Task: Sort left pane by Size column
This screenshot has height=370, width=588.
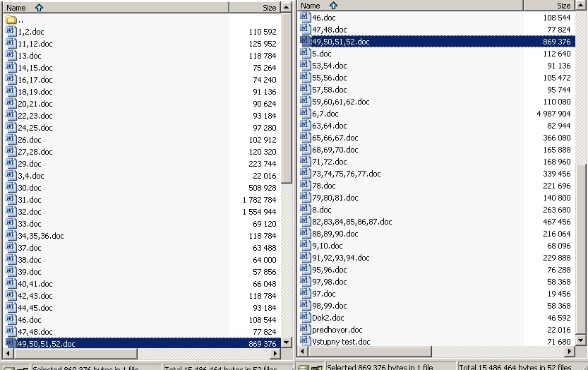Action: [254, 8]
